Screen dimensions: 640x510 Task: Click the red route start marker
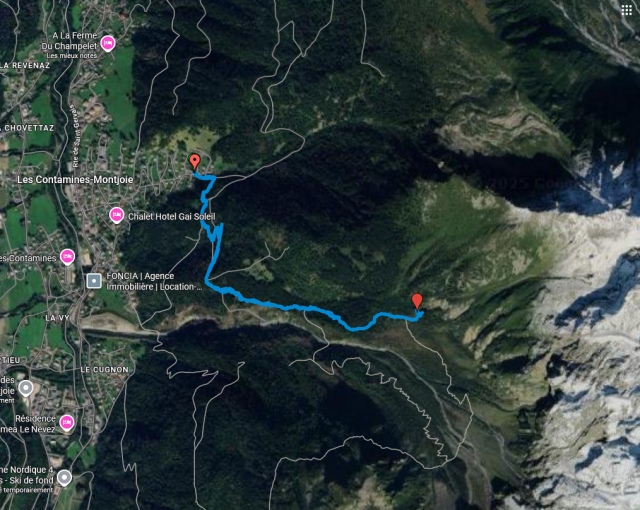pos(195,162)
